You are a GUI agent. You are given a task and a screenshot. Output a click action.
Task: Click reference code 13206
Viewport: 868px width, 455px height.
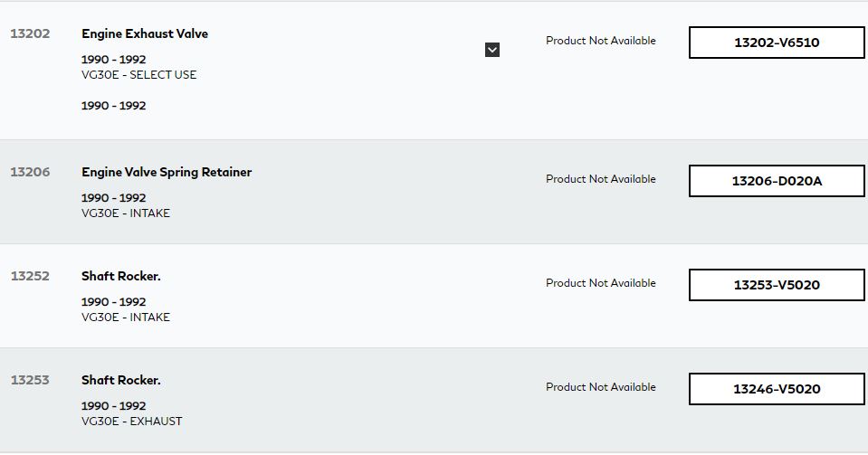point(30,172)
